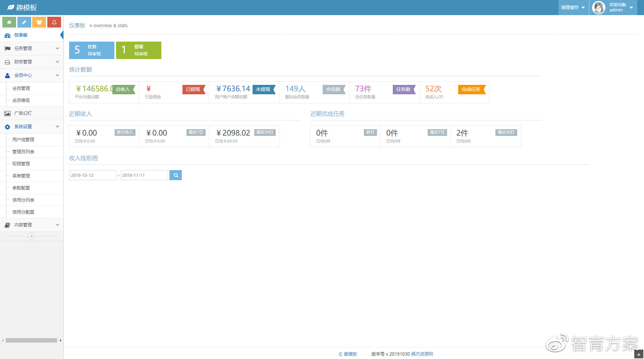
Task: Click the 任务 待审核 blue tile
Action: [x=92, y=50]
